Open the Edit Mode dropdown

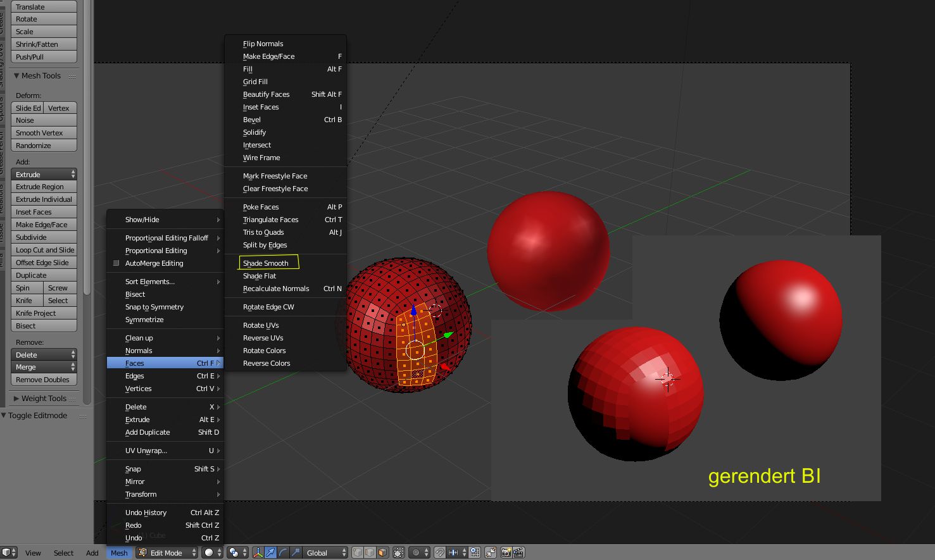click(x=166, y=552)
